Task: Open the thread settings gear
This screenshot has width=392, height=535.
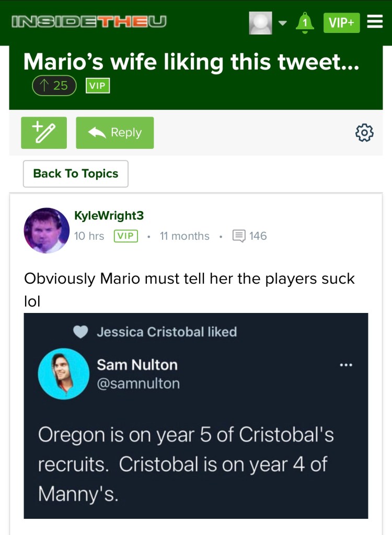Action: pyautogui.click(x=364, y=133)
